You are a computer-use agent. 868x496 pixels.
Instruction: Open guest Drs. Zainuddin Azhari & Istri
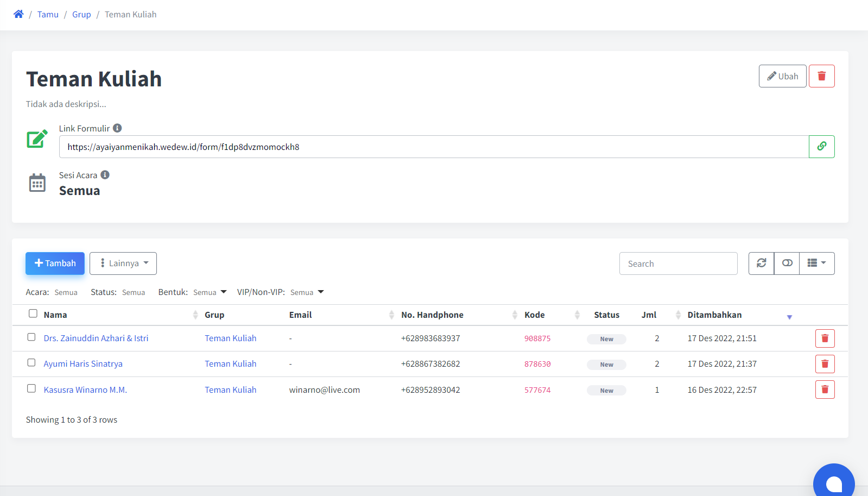coord(96,338)
